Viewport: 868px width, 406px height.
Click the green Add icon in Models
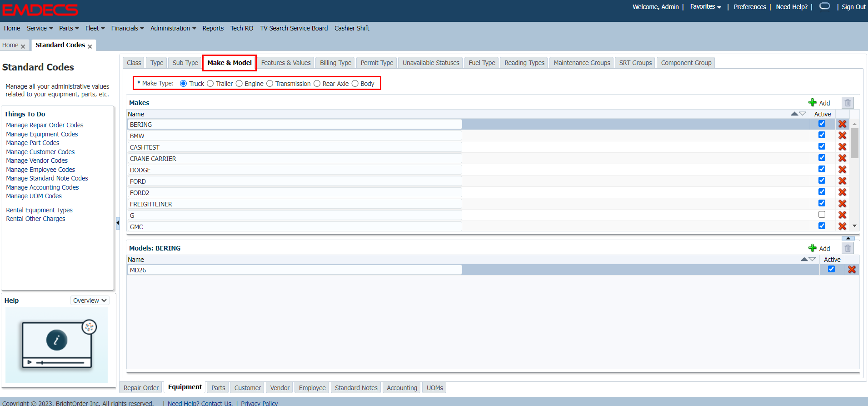pyautogui.click(x=813, y=248)
